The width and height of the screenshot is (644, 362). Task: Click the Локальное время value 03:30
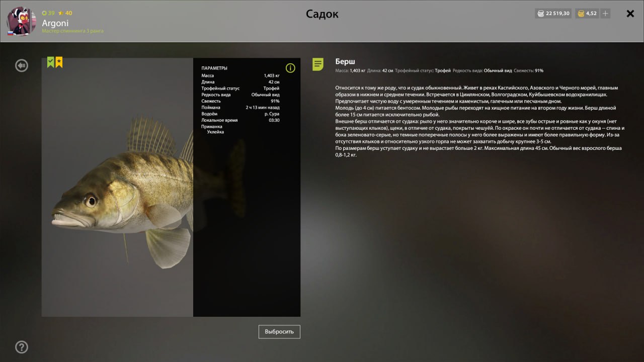pyautogui.click(x=274, y=120)
